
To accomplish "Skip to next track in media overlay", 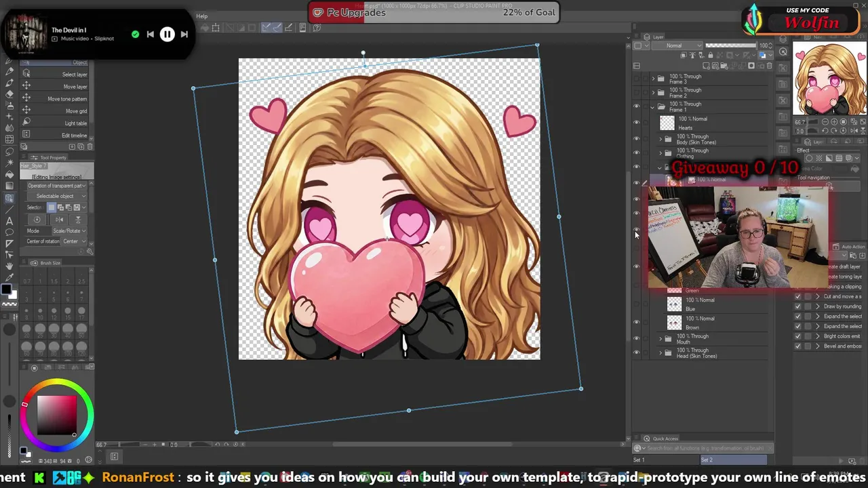I will coord(184,35).
